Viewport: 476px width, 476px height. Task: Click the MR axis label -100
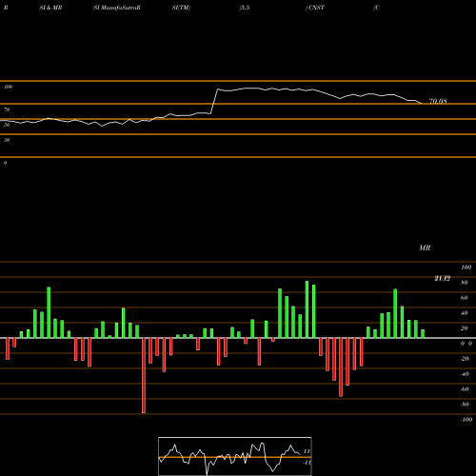click(466, 420)
